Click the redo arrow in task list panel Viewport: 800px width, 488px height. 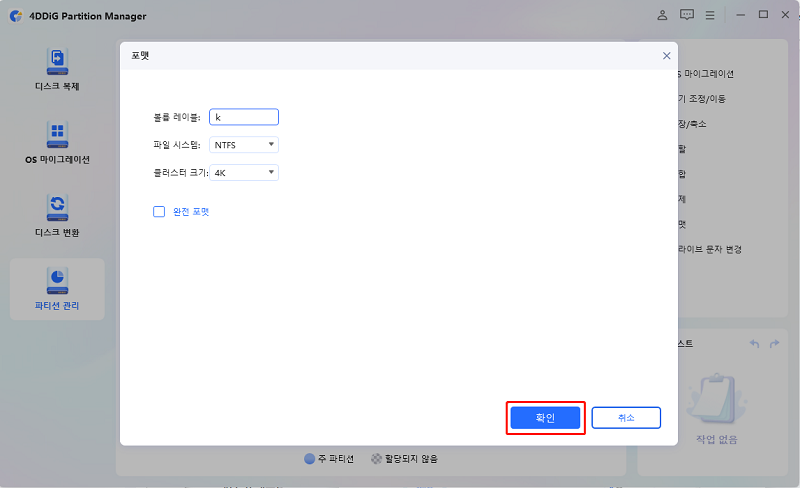coord(774,344)
